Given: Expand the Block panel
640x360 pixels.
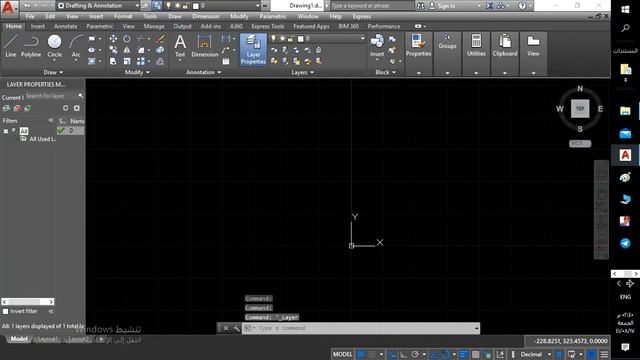Looking at the screenshot, I should click(x=385, y=72).
